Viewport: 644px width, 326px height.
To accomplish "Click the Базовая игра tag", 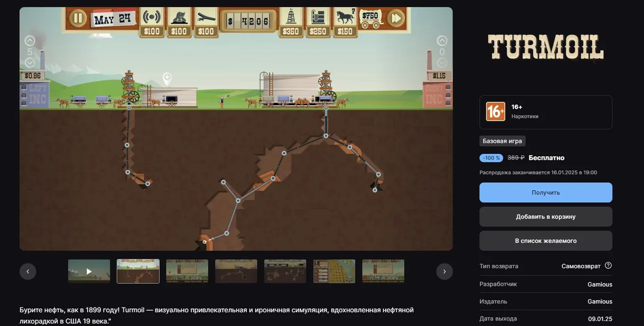I will 502,141.
